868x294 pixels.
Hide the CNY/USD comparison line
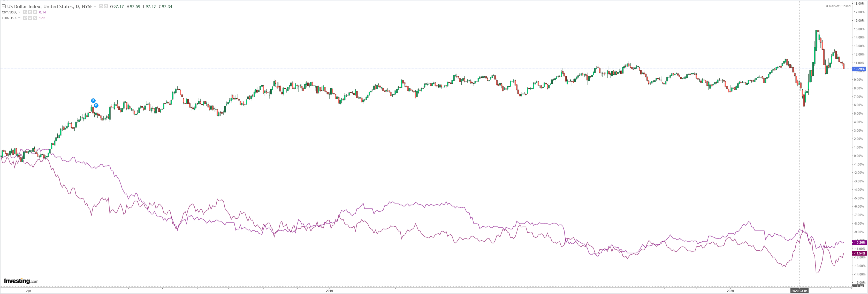25,12
